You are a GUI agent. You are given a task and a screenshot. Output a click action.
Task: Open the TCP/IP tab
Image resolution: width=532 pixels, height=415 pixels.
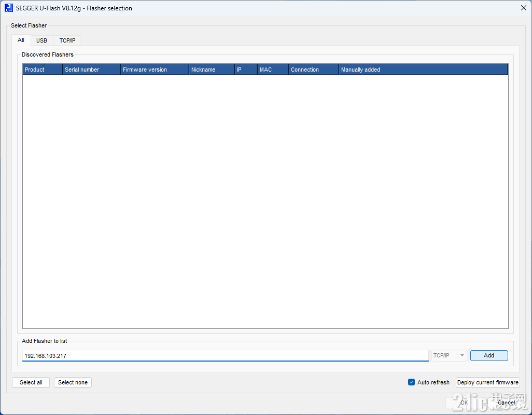67,40
